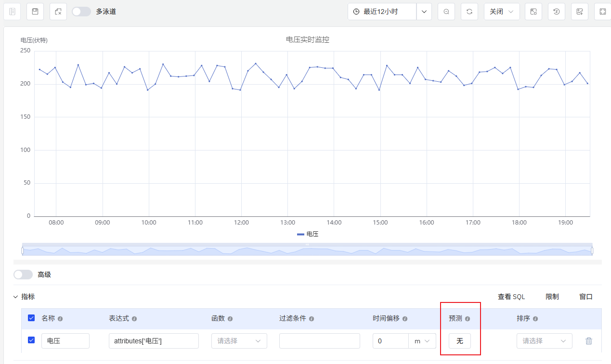Click the 查看 SQL button
The width and height of the screenshot is (611, 364).
(x=511, y=297)
